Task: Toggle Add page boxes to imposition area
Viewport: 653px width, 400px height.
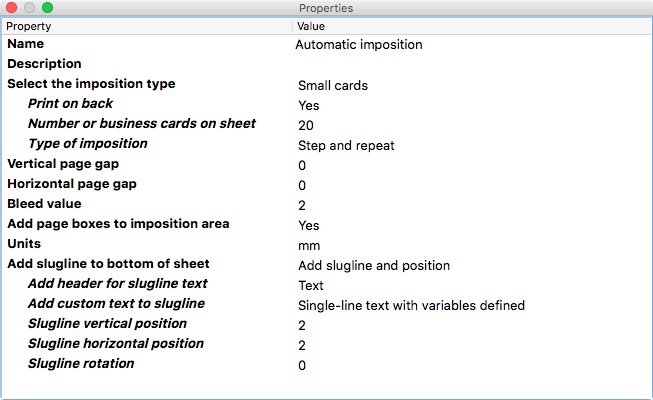Action: tap(309, 225)
